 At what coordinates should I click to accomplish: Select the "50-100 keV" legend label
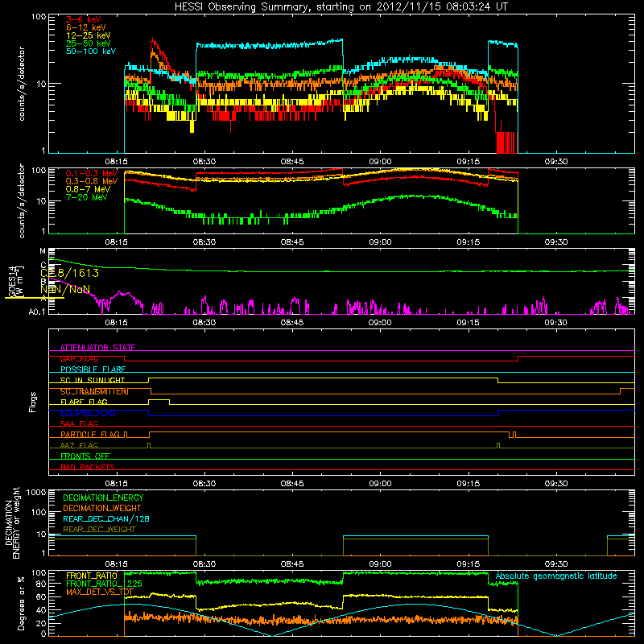pyautogui.click(x=91, y=52)
